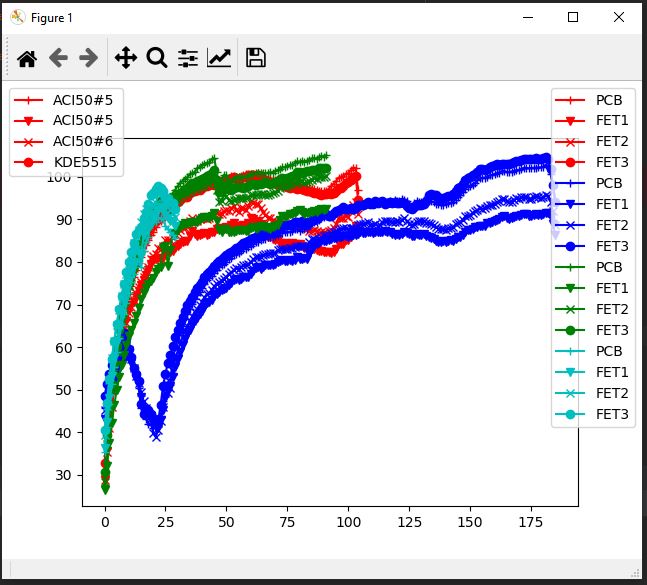Close the Figure 1 window

(x=619, y=17)
